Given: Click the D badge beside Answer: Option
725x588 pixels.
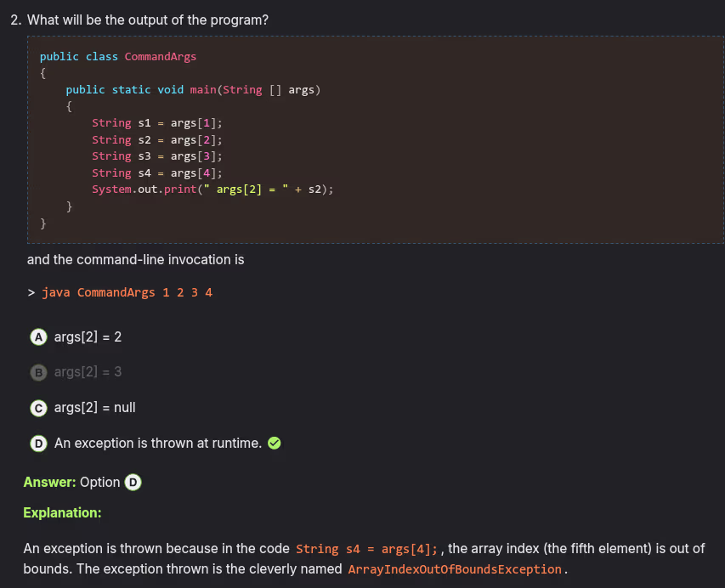Looking at the screenshot, I should 133,483.
